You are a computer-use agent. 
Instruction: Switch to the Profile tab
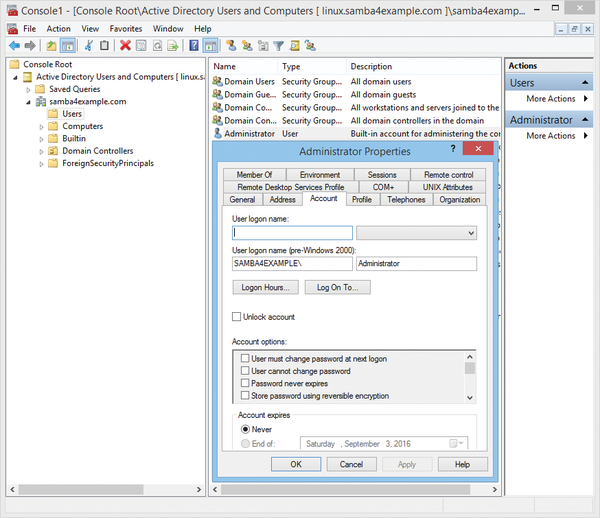pos(362,199)
